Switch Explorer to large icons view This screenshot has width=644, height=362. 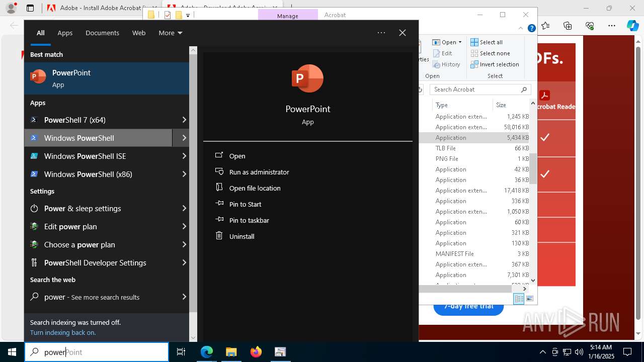coord(529,299)
